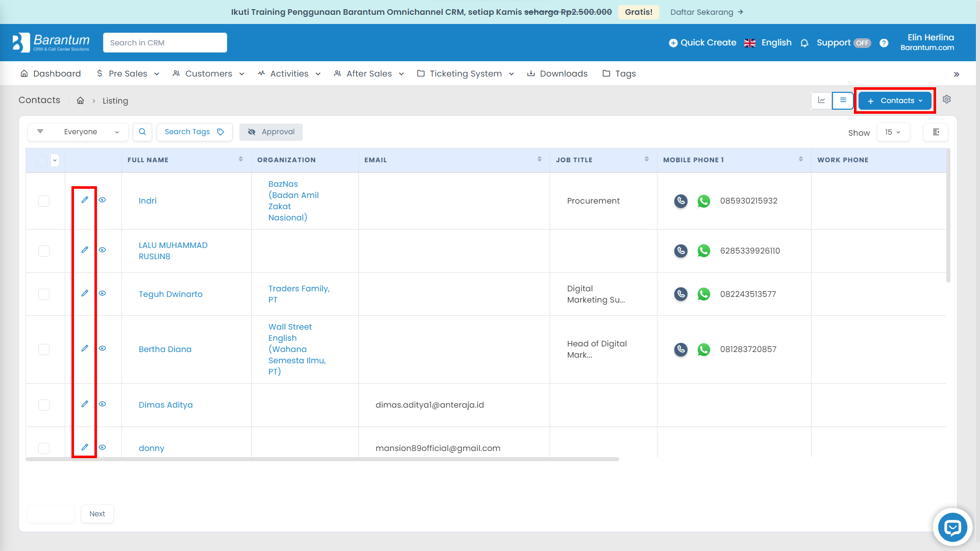The height and width of the screenshot is (551, 980).
Task: View Indri's details with the eye icon
Action: [102, 200]
